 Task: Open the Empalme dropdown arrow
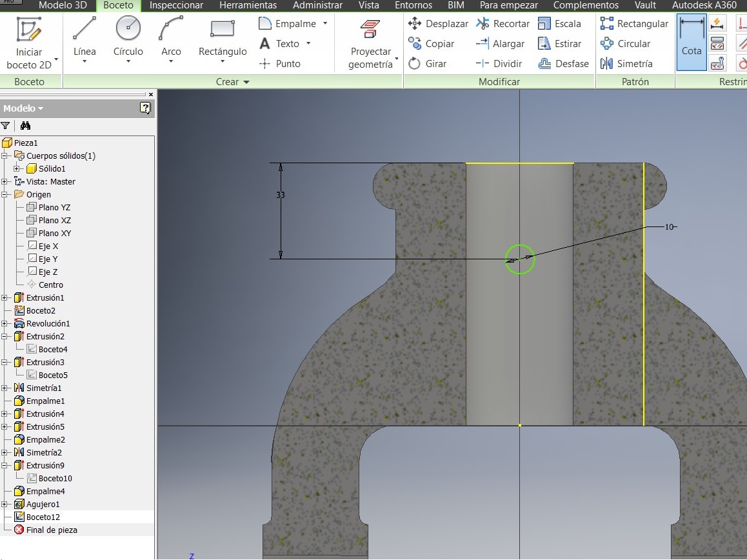(325, 23)
